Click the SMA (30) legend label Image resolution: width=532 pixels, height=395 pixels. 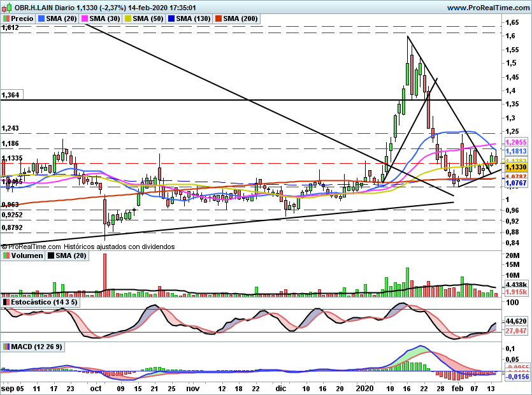pyautogui.click(x=105, y=18)
